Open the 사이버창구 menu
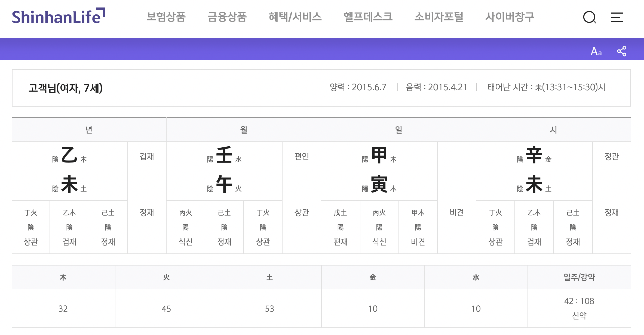Viewport: 644px width, 335px height. [x=510, y=17]
